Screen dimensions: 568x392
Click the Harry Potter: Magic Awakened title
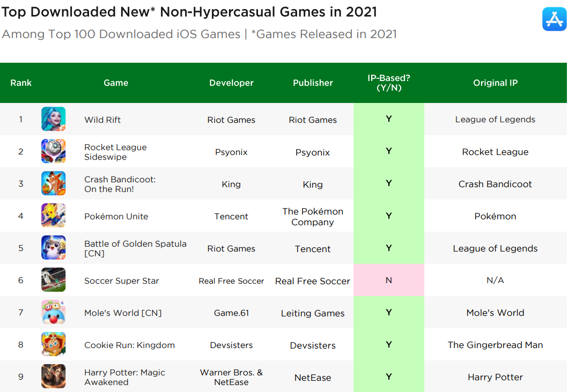pos(124,377)
